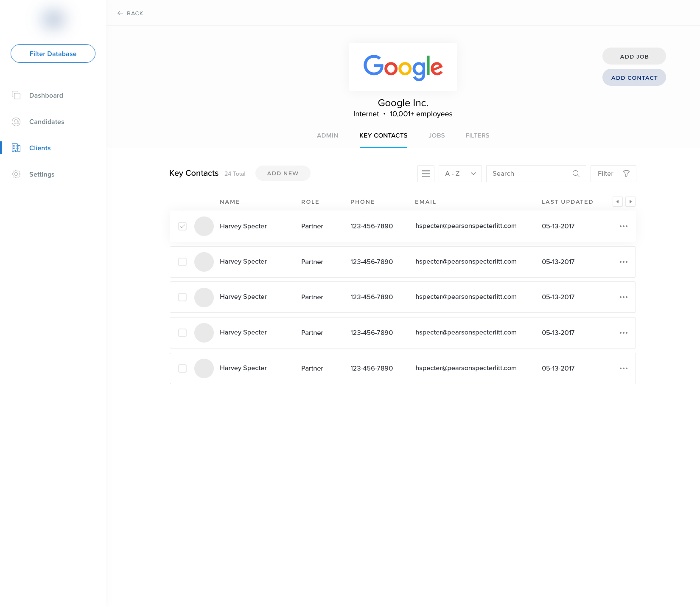Screen dimensions: 700x607
Task: Uncheck the checked first contact checkbox
Action: click(x=182, y=226)
